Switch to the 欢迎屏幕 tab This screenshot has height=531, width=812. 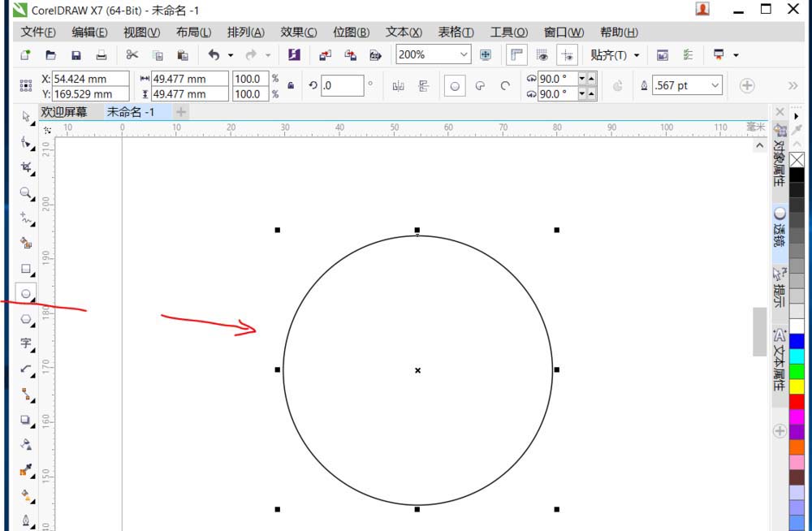point(67,111)
